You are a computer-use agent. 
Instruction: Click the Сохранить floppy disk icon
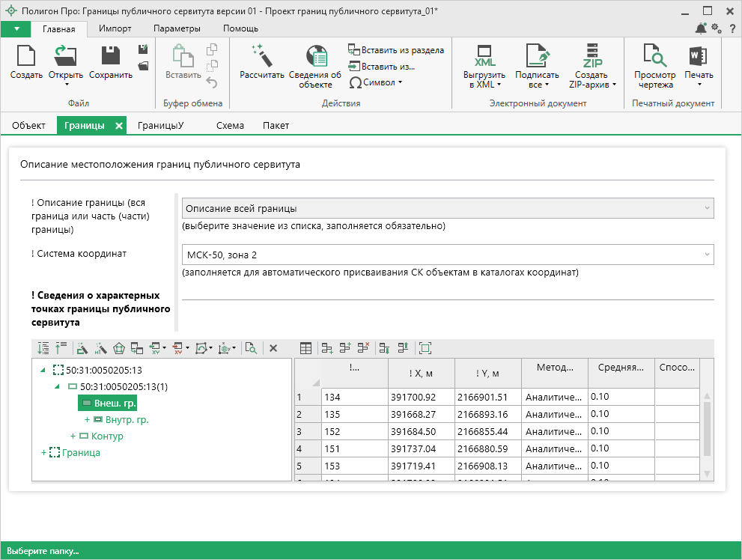[111, 56]
